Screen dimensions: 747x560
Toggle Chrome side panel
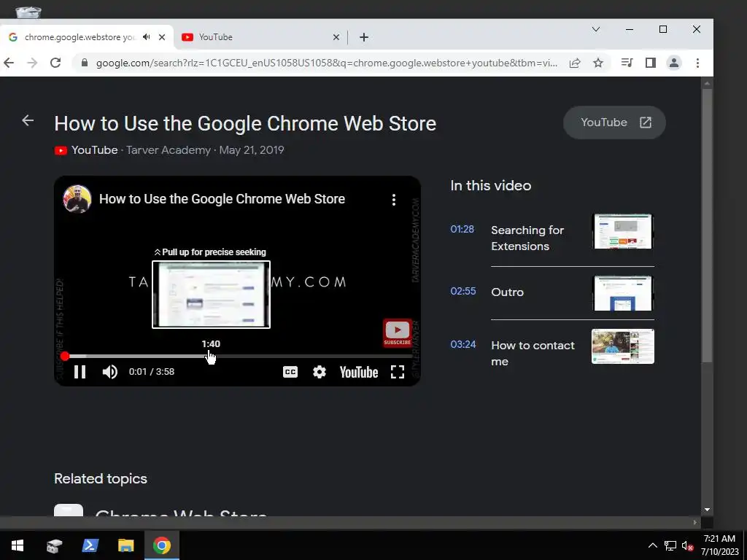click(x=651, y=63)
